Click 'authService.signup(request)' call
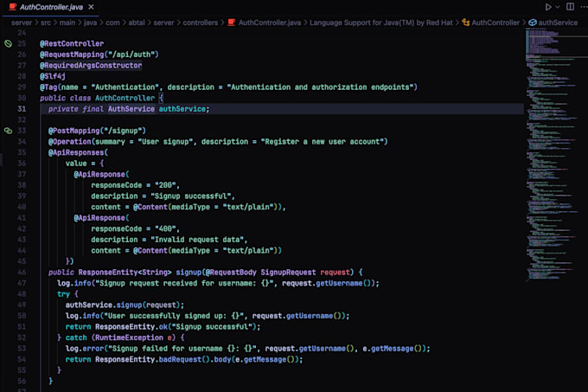The height and width of the screenshot is (392, 588). pyautogui.click(x=123, y=305)
